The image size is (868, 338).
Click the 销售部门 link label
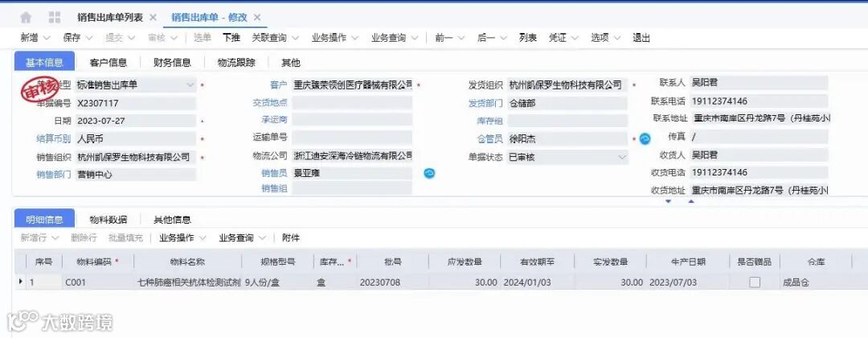[53, 175]
